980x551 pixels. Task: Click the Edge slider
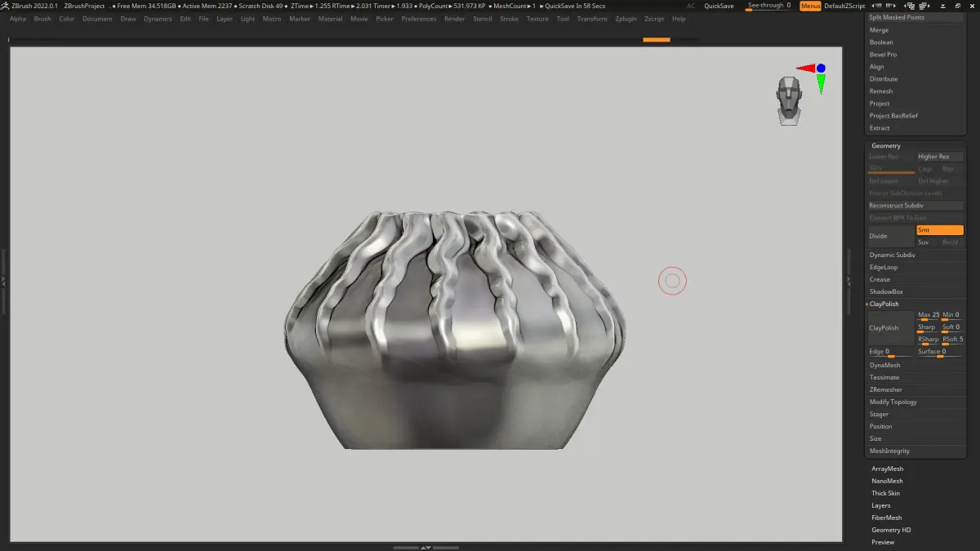tap(891, 353)
